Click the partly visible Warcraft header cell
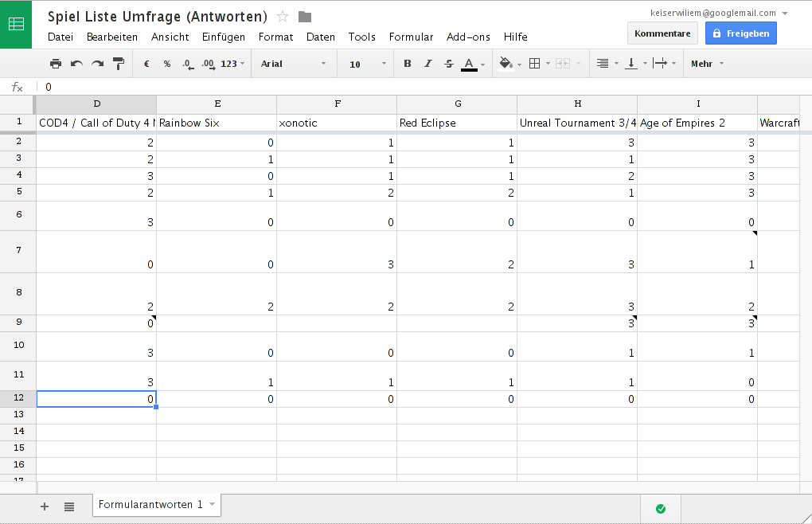Viewport: 812px width, 524px height. coord(779,123)
